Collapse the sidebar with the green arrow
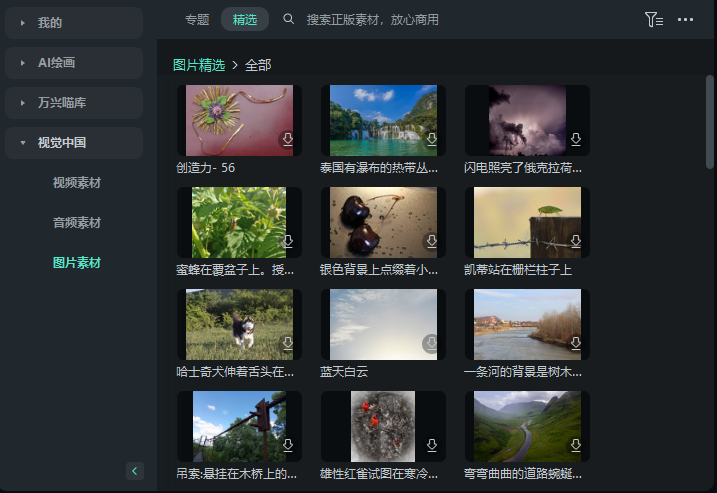 click(135, 471)
